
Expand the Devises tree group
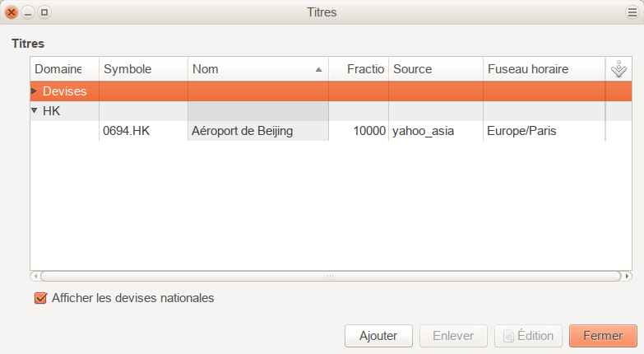click(35, 91)
